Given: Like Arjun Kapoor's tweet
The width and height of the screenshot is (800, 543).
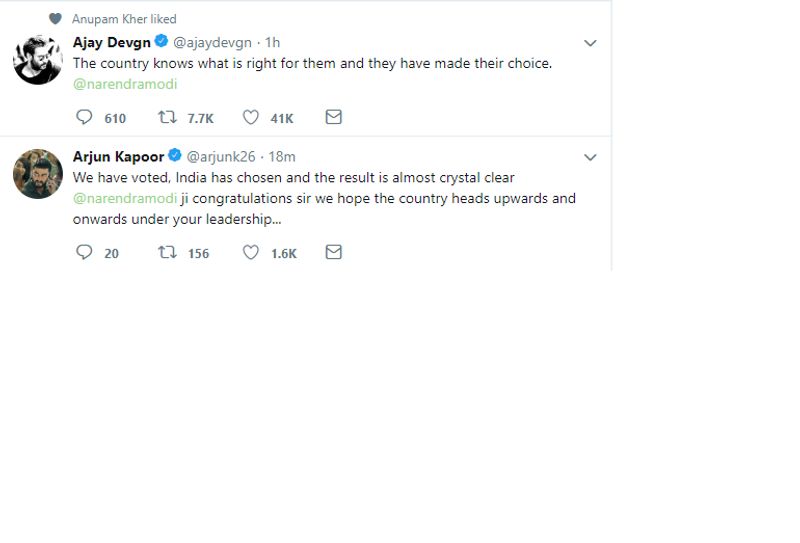Looking at the screenshot, I should point(251,253).
